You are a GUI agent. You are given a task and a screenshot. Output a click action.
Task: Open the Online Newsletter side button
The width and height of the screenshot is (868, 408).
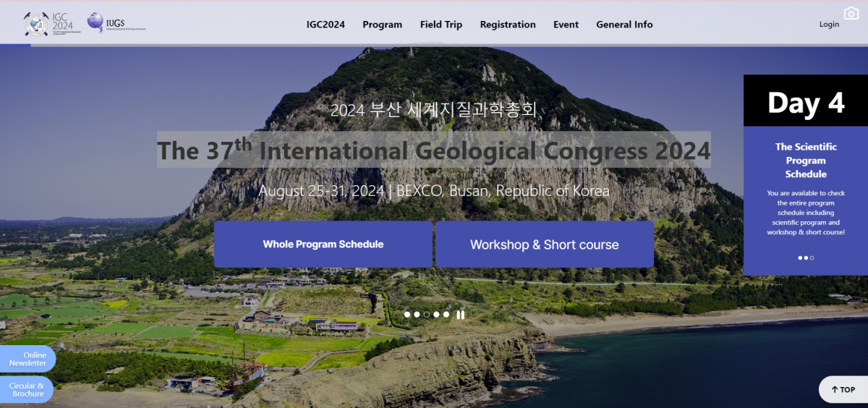(x=27, y=359)
